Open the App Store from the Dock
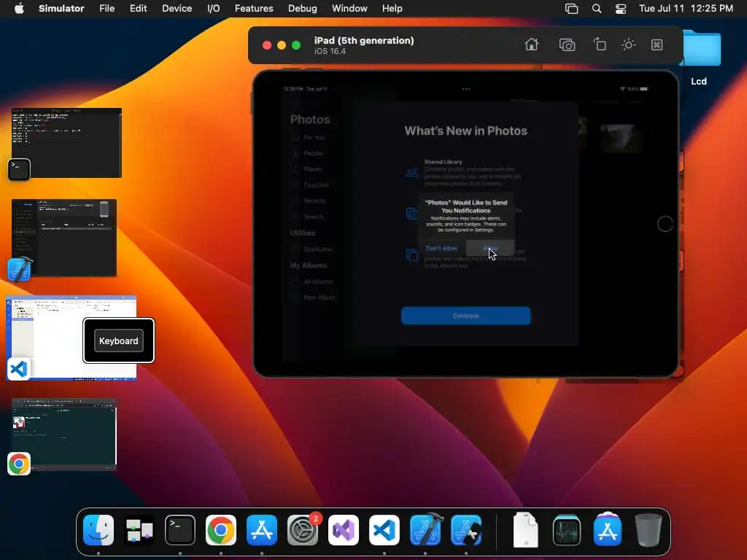Screen dimensions: 747x560 262,530
